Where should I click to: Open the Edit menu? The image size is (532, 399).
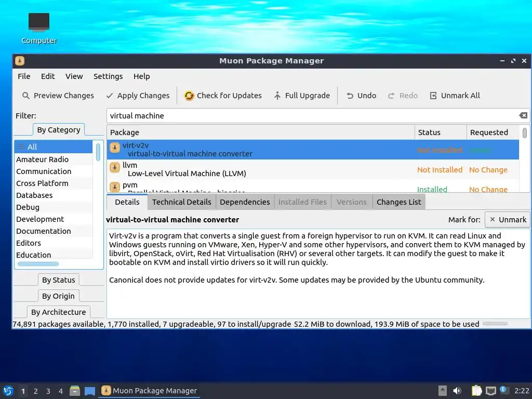(48, 76)
